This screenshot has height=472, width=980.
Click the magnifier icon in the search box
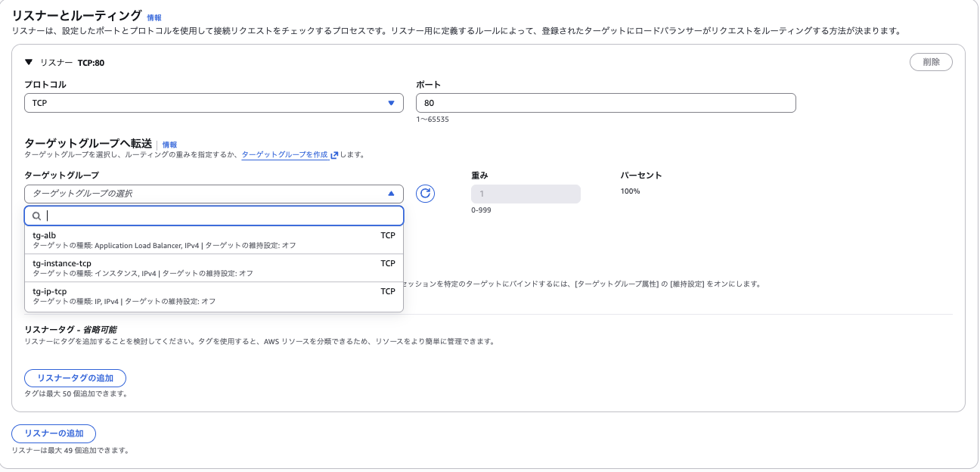click(x=36, y=216)
